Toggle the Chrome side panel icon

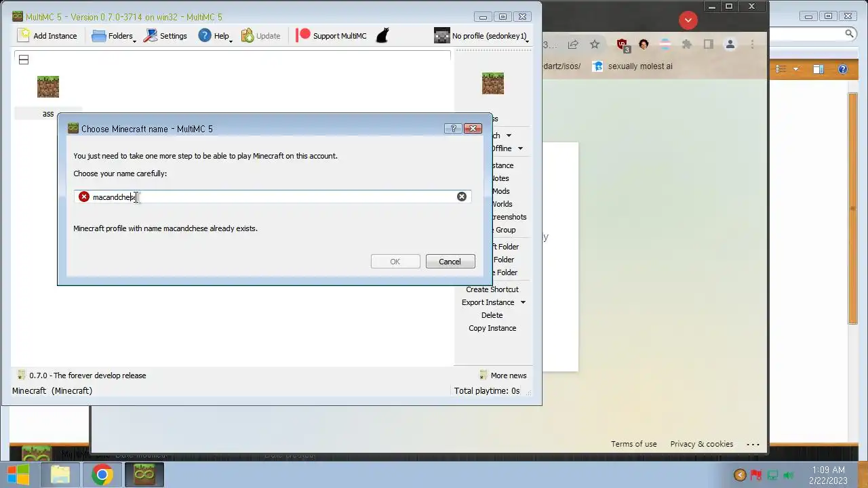coord(708,44)
